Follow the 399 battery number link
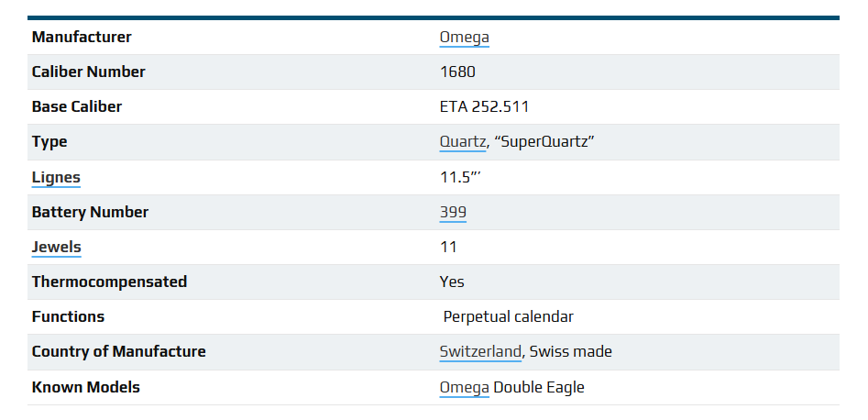This screenshot has width=868, height=420. [453, 212]
